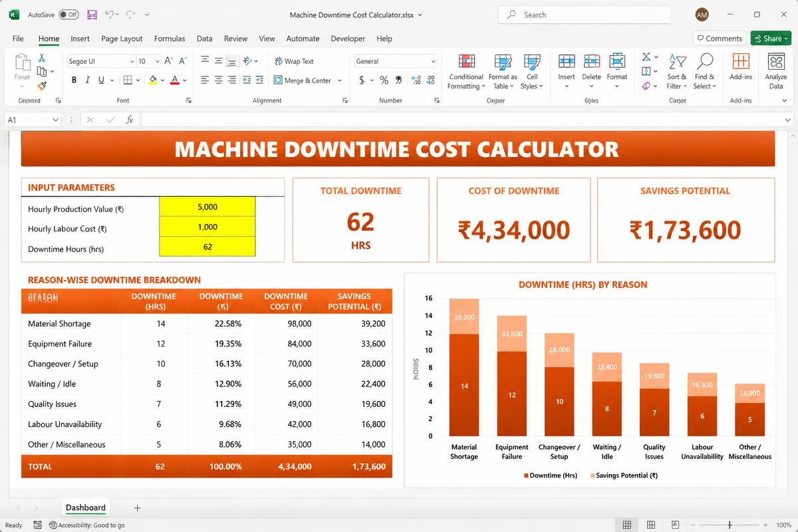Click the zoom slider in status bar
798x532 pixels.
730,525
